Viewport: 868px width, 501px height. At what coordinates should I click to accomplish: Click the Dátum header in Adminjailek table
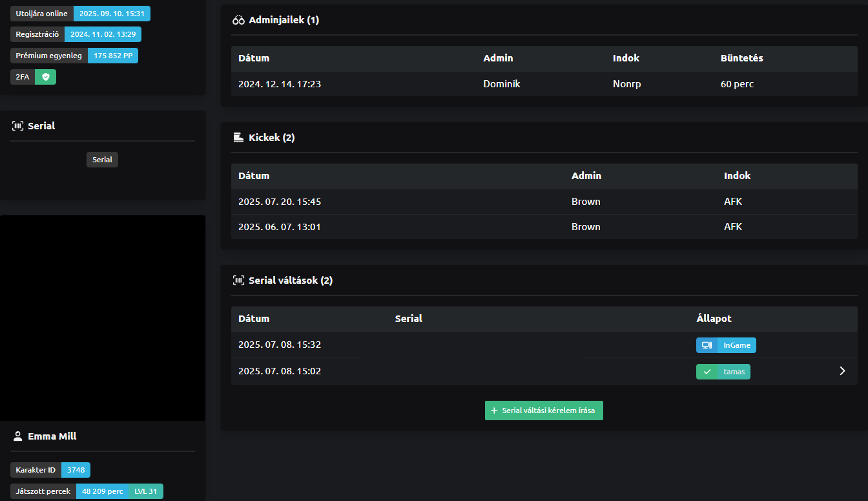click(254, 58)
